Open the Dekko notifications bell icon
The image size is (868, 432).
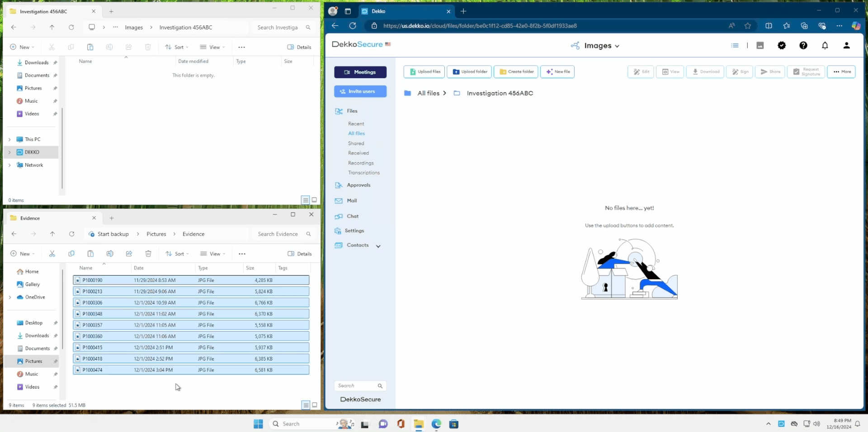click(825, 46)
